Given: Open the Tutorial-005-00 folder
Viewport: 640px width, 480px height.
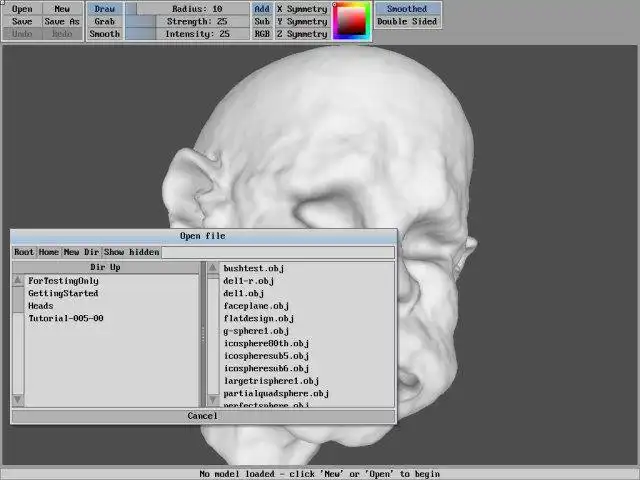Looking at the screenshot, I should tap(66, 318).
